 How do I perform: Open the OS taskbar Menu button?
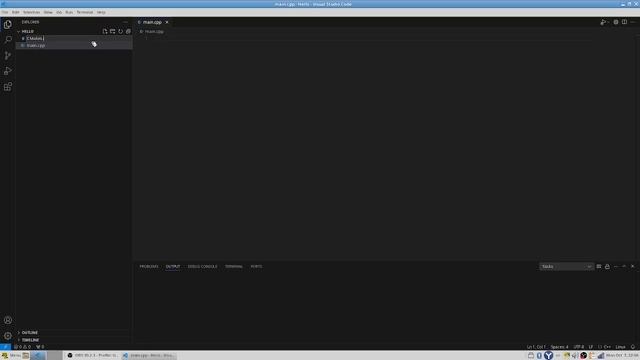pyautogui.click(x=11, y=356)
